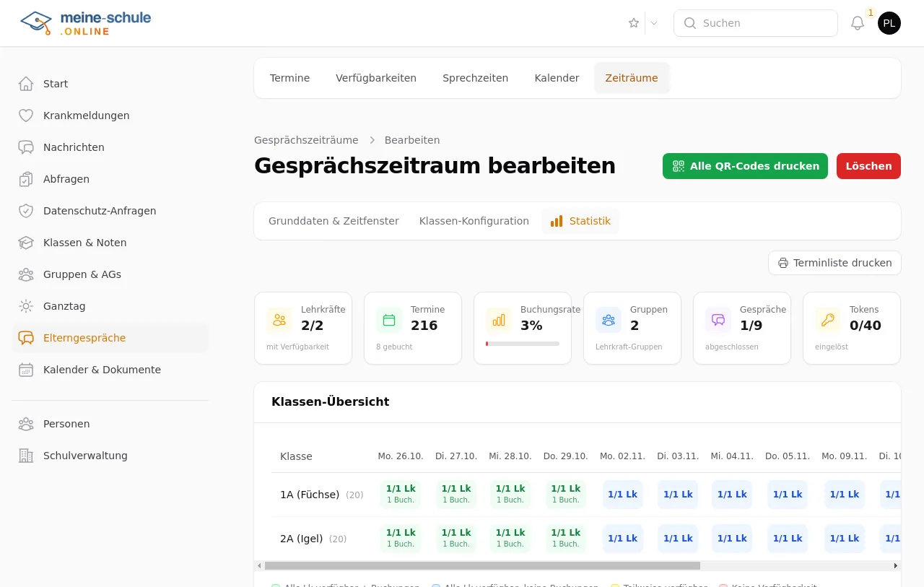This screenshot has height=587, width=924.
Task: Select the Statistik tab
Action: (x=580, y=221)
